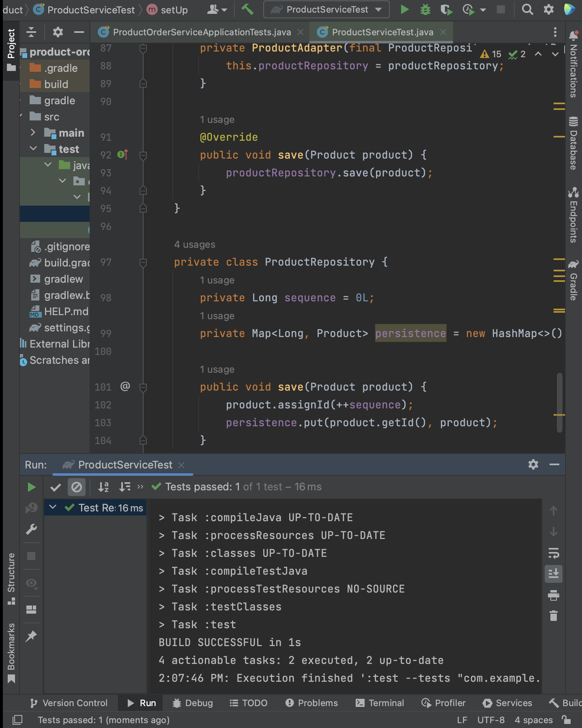The image size is (582, 728).
Task: Collapse the test folder in project tree
Action: click(x=33, y=149)
